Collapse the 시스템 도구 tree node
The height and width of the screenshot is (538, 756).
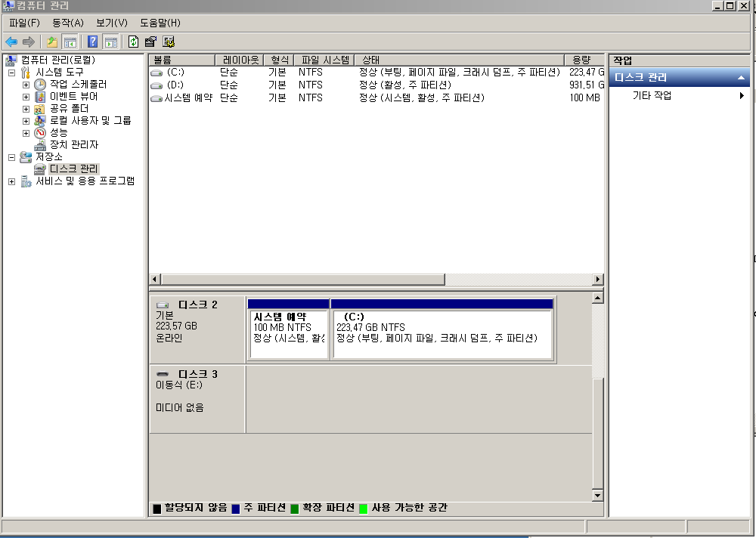[x=11, y=73]
